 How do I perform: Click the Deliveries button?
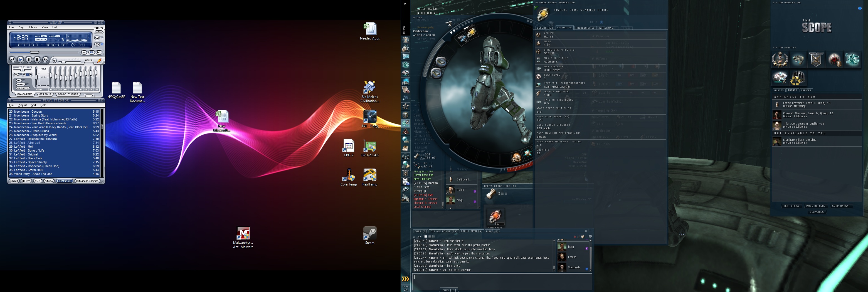pos(817,212)
